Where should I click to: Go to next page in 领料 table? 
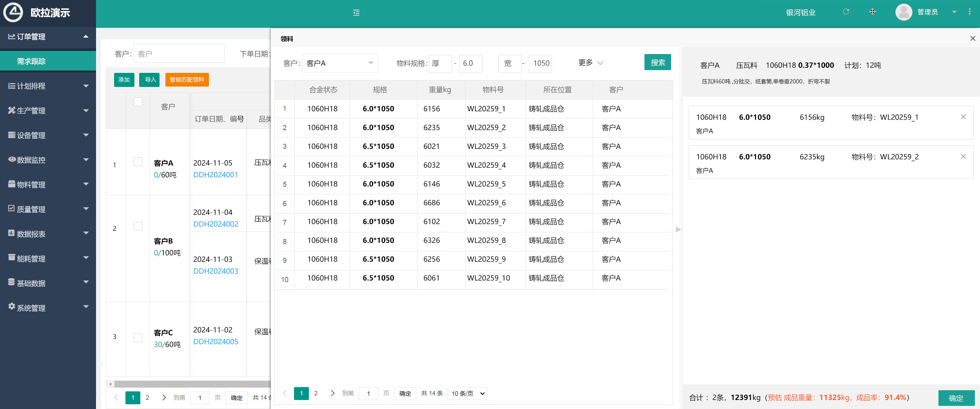coord(332,393)
